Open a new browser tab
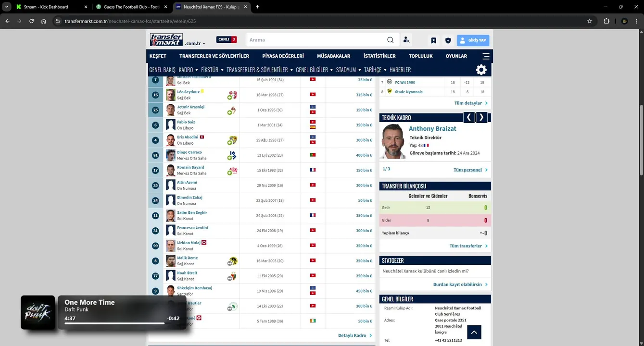The image size is (644, 346). (x=257, y=7)
